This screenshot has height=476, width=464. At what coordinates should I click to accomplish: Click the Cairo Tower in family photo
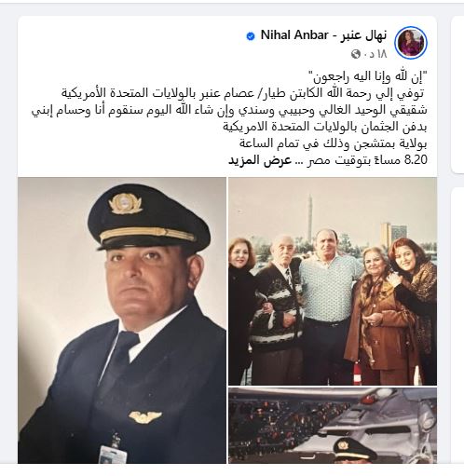[x=309, y=214]
